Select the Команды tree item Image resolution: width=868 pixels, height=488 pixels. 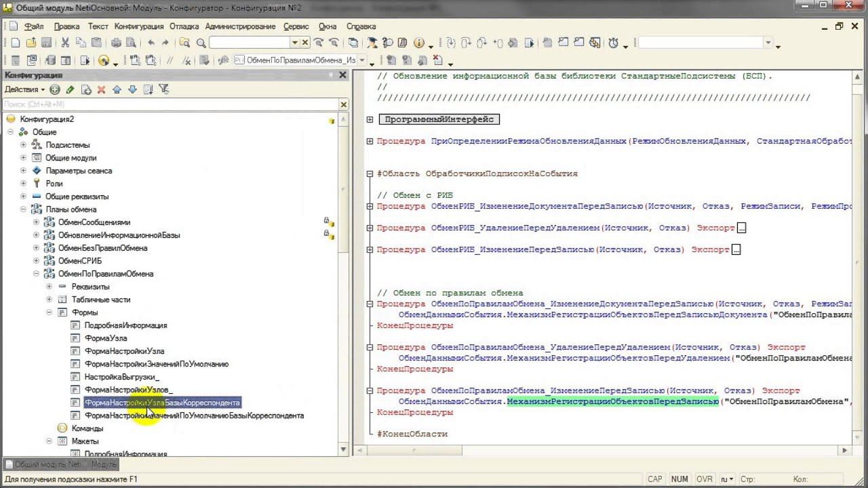(87, 428)
